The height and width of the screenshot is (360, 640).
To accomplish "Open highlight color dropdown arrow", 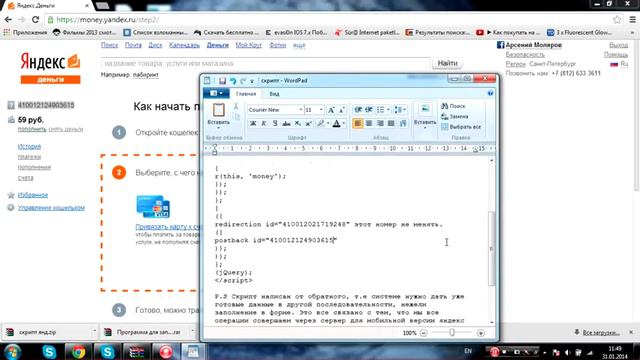I will pos(328,123).
